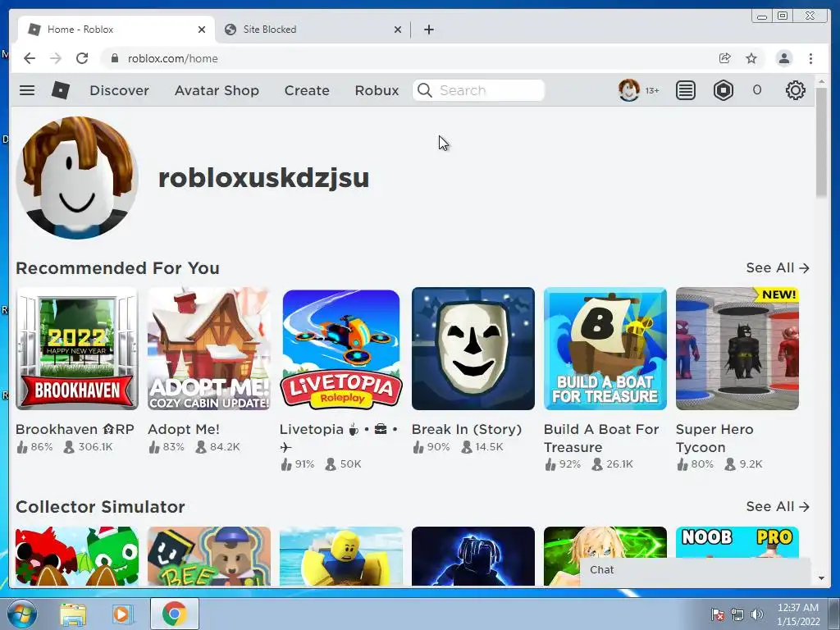Open the settings gear icon
This screenshot has height=630, width=840.
(795, 90)
